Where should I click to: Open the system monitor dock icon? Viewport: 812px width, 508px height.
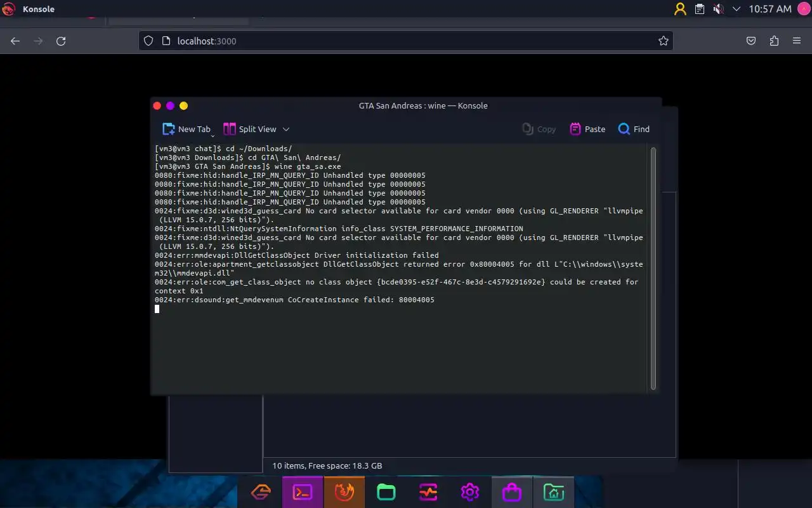[428, 492]
